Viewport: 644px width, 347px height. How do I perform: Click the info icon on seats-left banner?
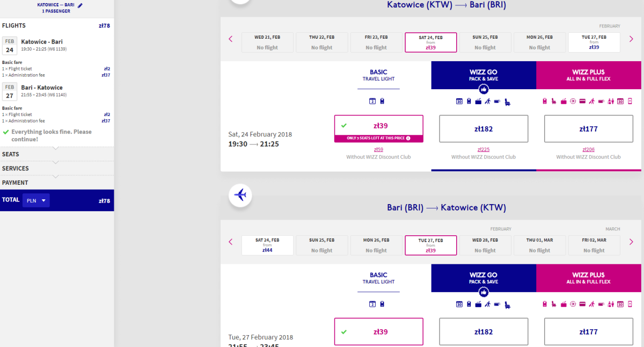point(408,139)
